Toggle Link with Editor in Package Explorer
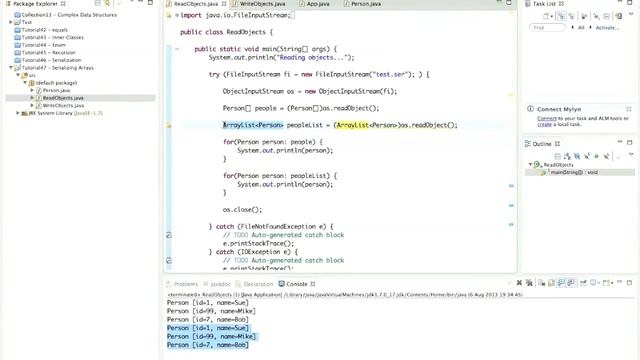Image resolution: width=640 pixels, height=360 pixels. point(107,3)
